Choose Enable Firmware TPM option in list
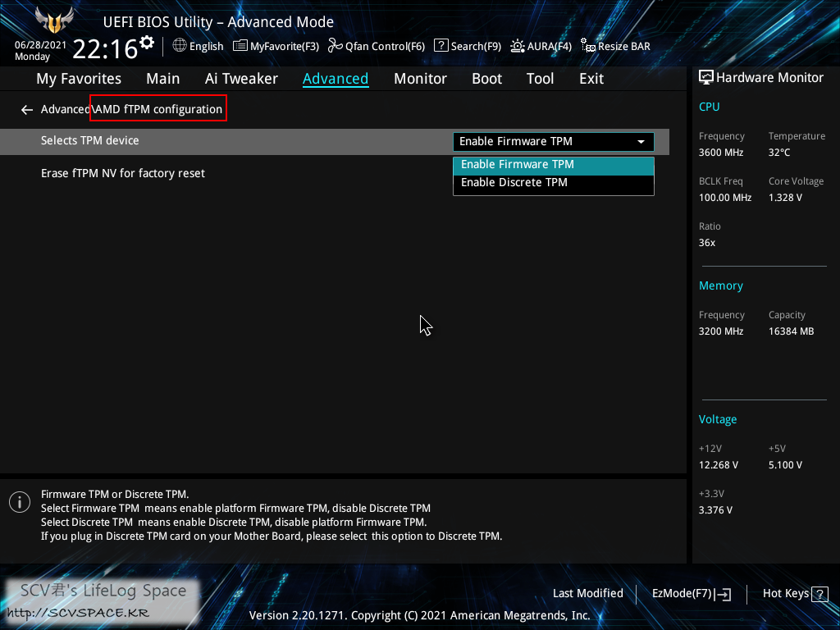 554,166
